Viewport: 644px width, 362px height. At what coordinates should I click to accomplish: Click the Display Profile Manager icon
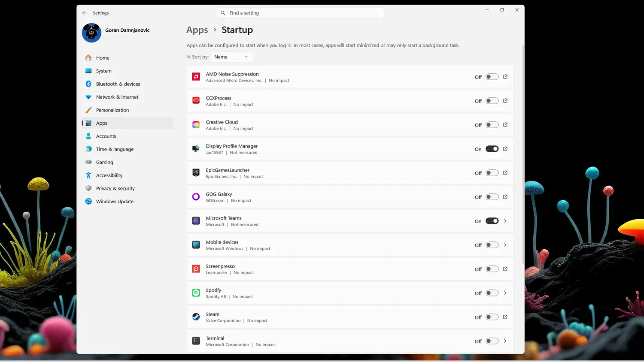click(x=196, y=149)
